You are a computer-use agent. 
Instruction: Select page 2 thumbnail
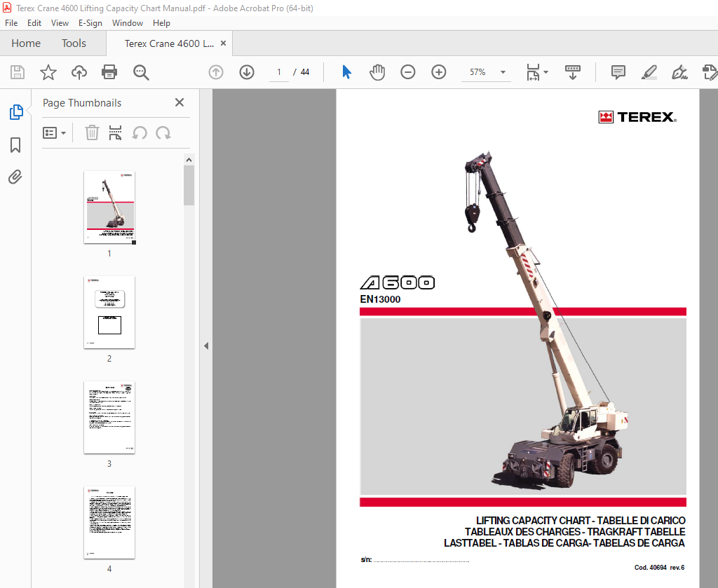pos(109,313)
